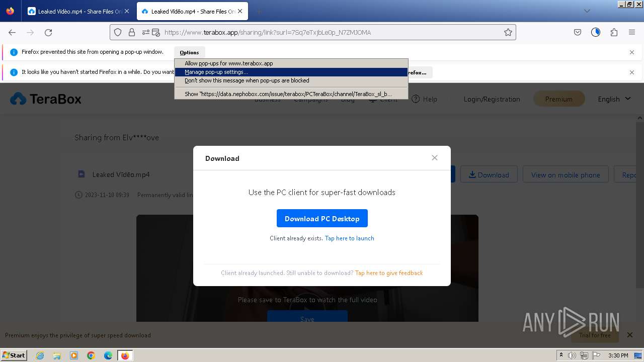The image size is (644, 362).
Task: Open the Extensions puzzle icon
Action: 614,32
